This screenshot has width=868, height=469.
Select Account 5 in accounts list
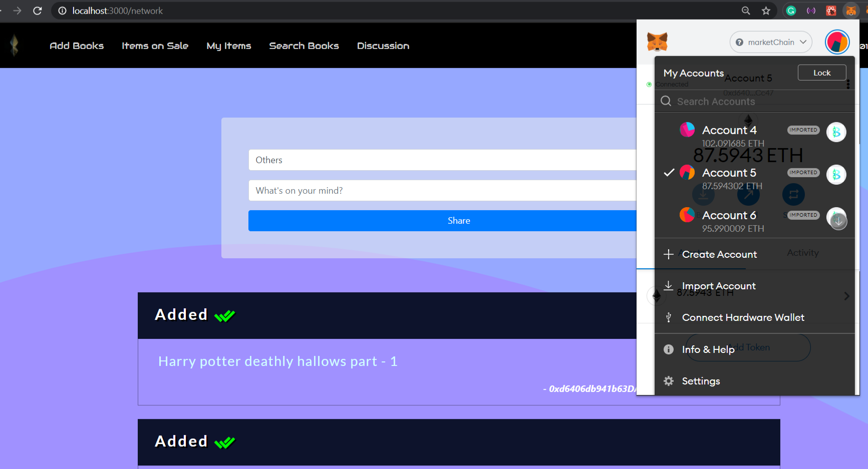754,178
